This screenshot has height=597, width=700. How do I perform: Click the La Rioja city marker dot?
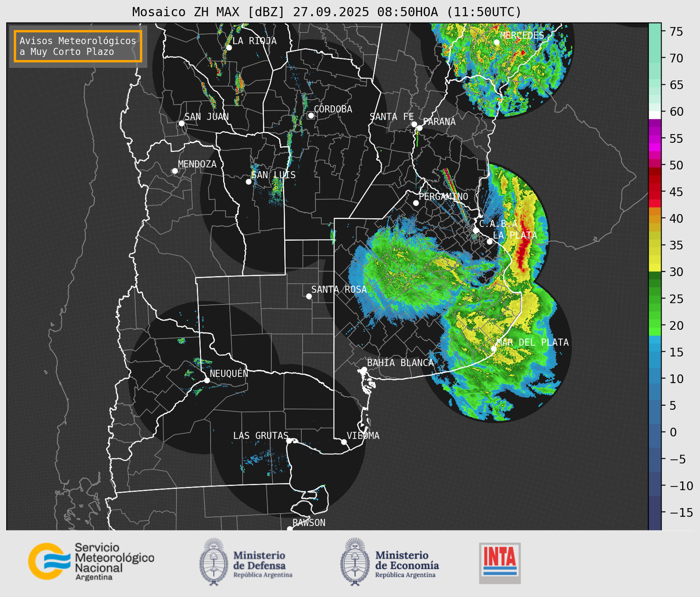(x=229, y=48)
